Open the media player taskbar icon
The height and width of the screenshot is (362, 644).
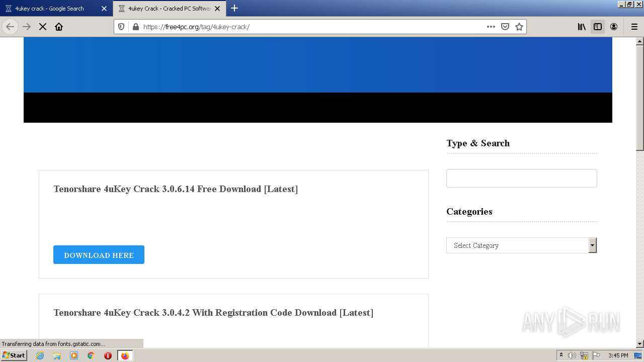click(x=74, y=355)
